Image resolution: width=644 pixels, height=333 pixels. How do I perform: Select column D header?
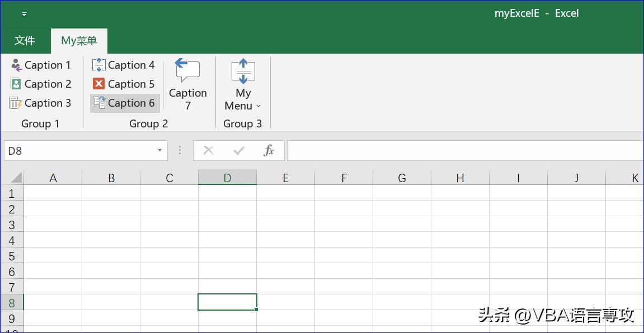pyautogui.click(x=227, y=178)
